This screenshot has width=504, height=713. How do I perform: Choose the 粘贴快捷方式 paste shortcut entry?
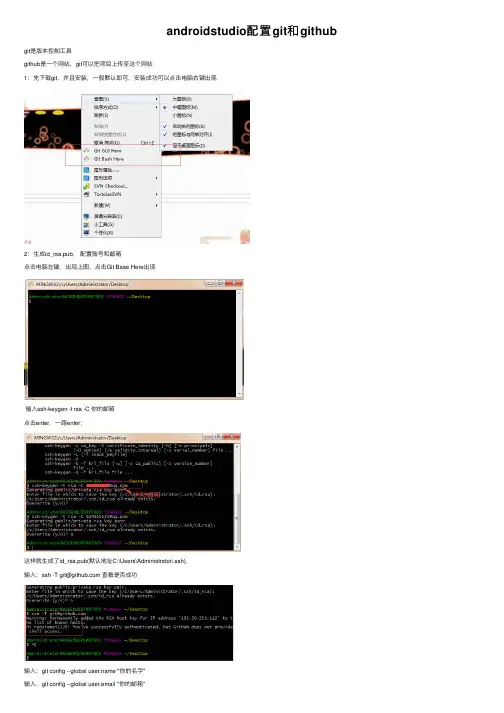click(x=110, y=135)
